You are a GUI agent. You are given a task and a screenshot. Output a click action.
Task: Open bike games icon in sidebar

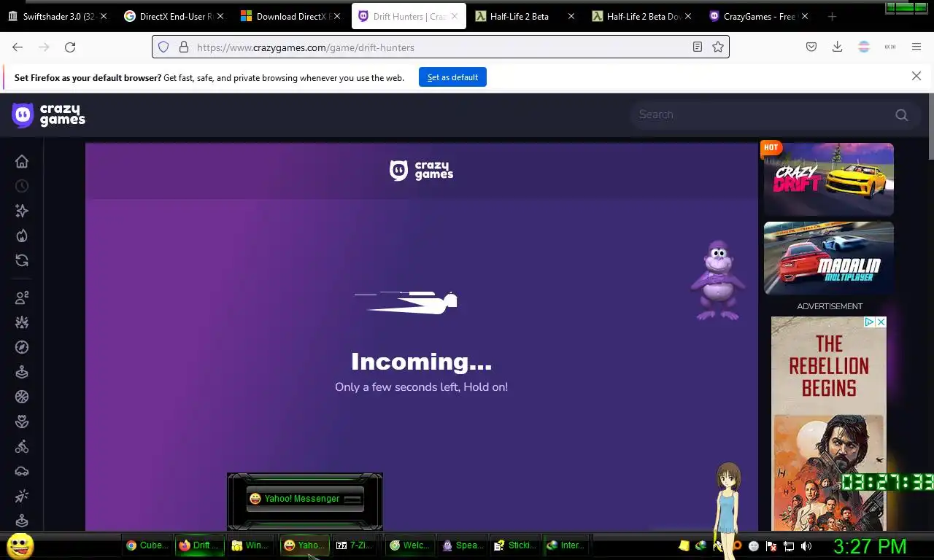(x=22, y=446)
